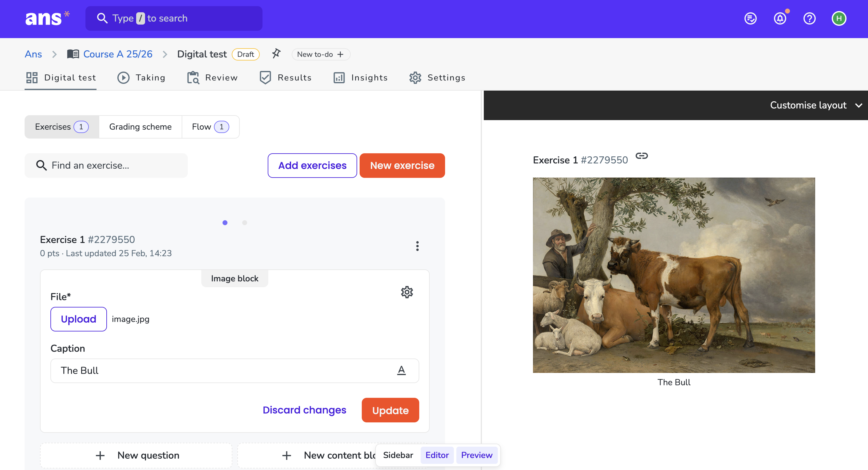Click Exercise 1 #2279550 title in editor
This screenshot has width=868, height=470.
click(87, 240)
